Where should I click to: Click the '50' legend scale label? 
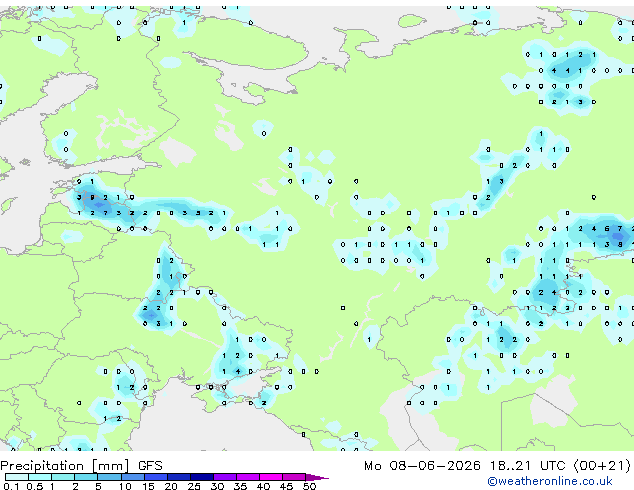[x=310, y=486]
